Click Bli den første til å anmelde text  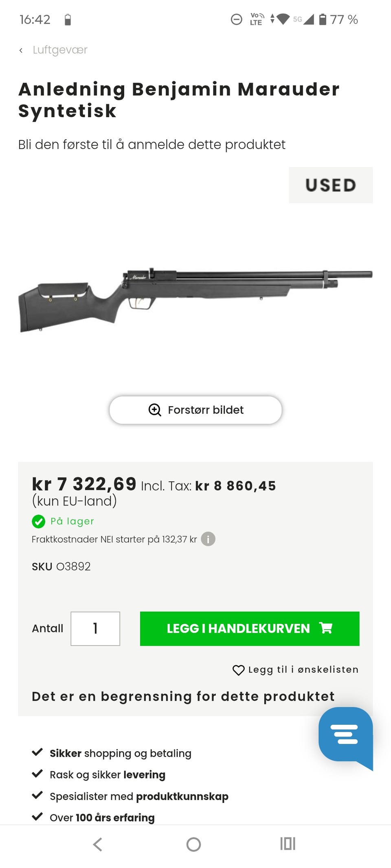152,144
